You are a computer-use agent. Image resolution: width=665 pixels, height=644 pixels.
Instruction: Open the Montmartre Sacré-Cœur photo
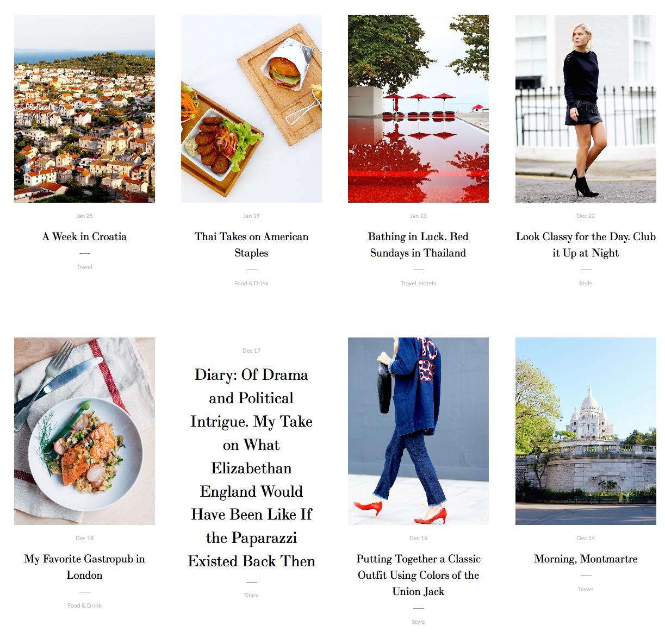click(586, 431)
